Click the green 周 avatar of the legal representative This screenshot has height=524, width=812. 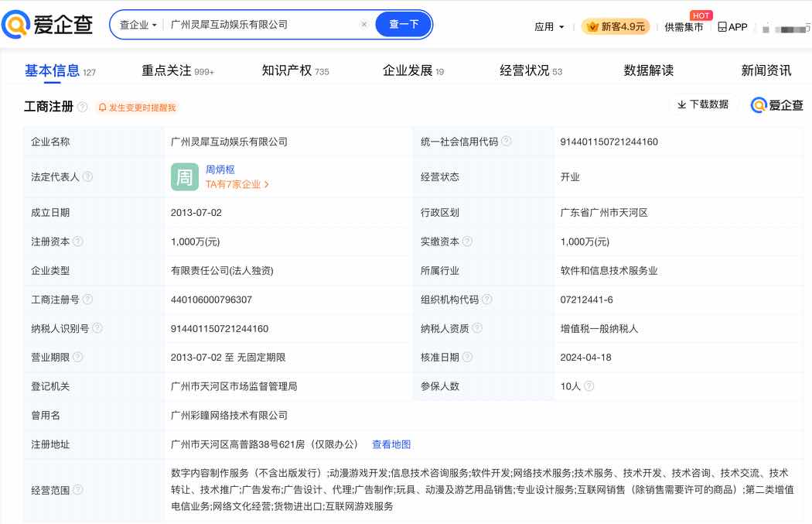click(x=184, y=176)
